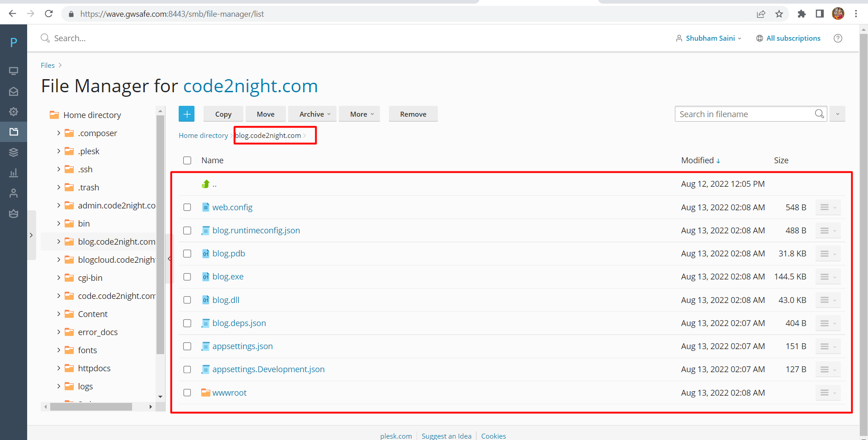Expand the logs folder tree node
The image size is (868, 440).
58,386
